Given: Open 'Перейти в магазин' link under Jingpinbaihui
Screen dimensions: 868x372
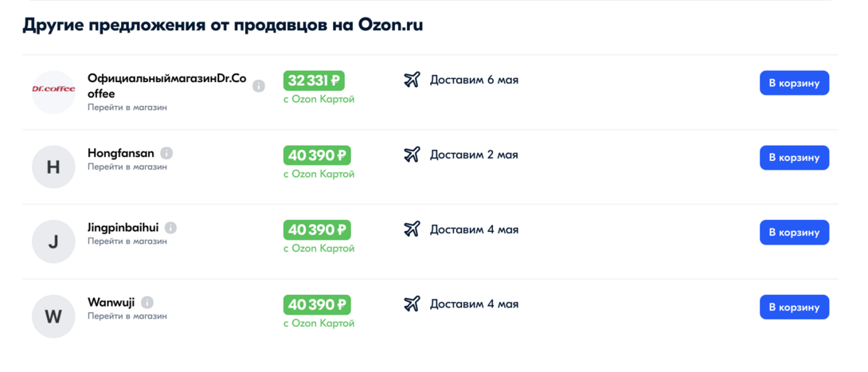Looking at the screenshot, I should pos(127,241).
